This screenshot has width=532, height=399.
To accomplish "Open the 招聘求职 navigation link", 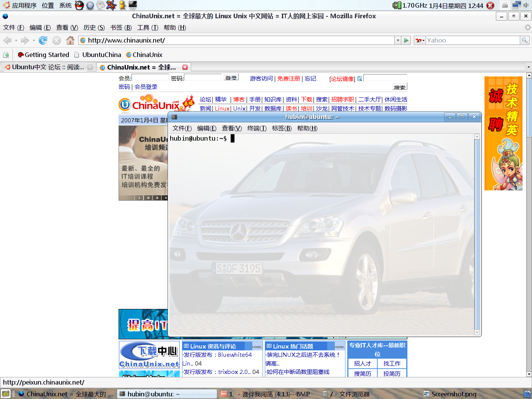I will point(342,100).
